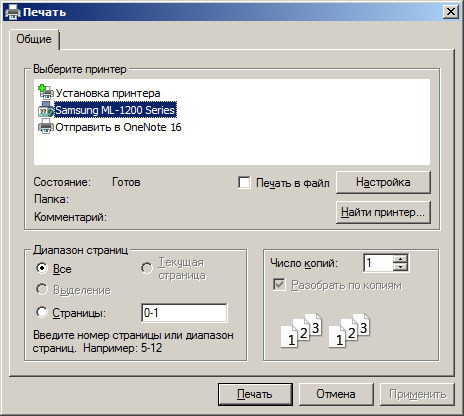This screenshot has height=416, width=464.
Task: Click the Найти принтер... button
Action: tap(383, 212)
